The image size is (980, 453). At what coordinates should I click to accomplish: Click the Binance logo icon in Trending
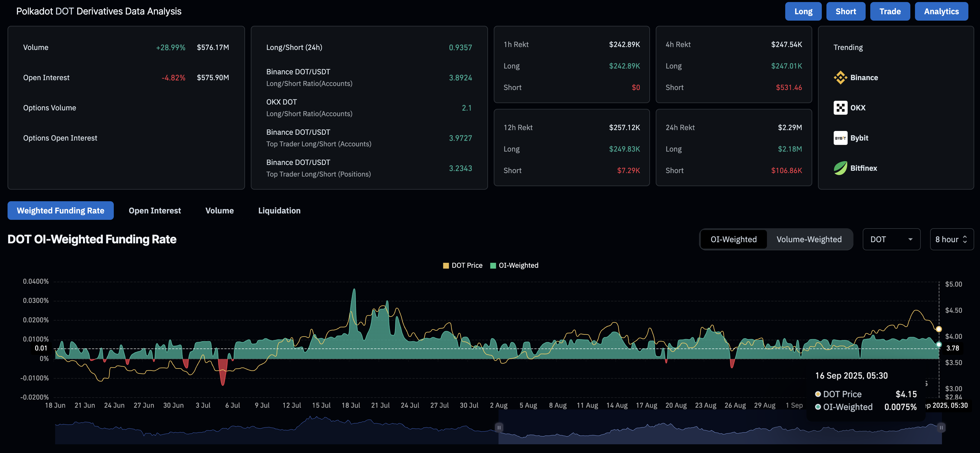pos(840,78)
